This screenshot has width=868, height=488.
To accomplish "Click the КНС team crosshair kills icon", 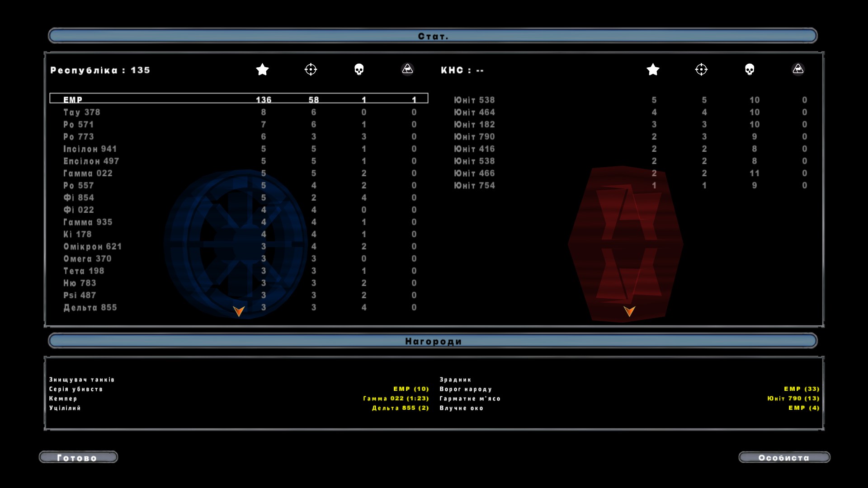I will pos(701,69).
